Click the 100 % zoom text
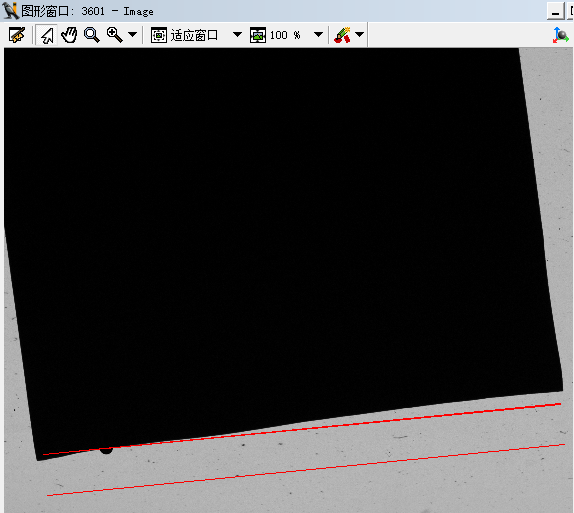Image resolution: width=574 pixels, height=513 pixels. 285,36
